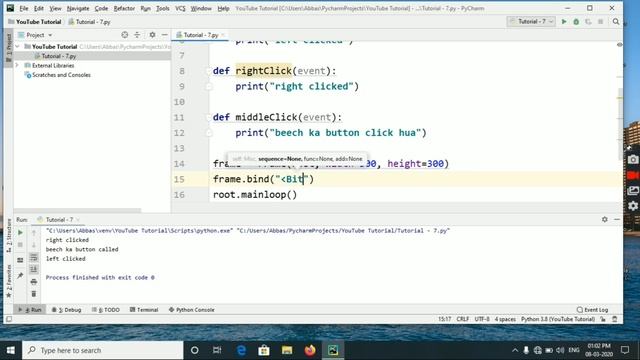
Task: Show hidden system tray icons chevron
Action: pyautogui.click(x=515, y=350)
